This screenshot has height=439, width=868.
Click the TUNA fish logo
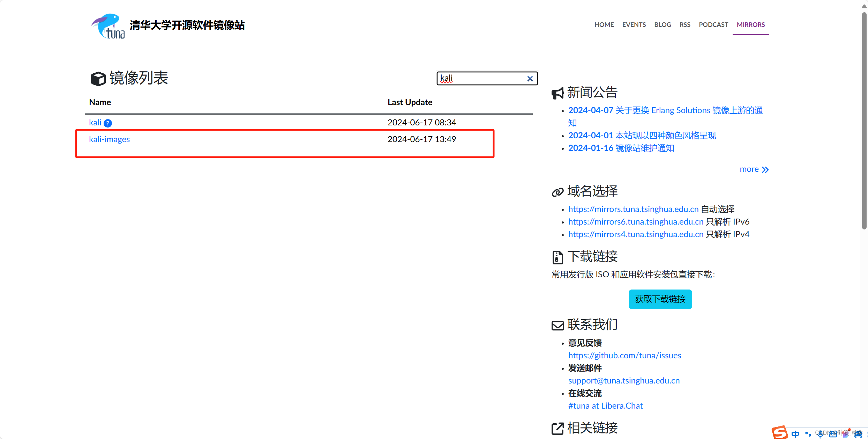108,26
